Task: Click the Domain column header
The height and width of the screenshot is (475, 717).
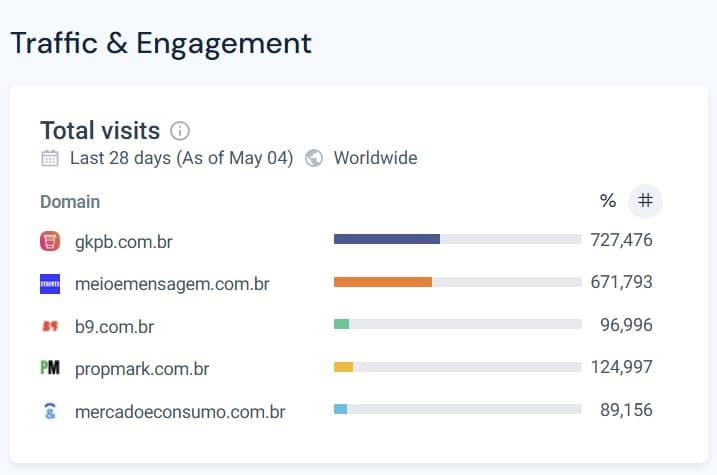Action: click(x=70, y=202)
